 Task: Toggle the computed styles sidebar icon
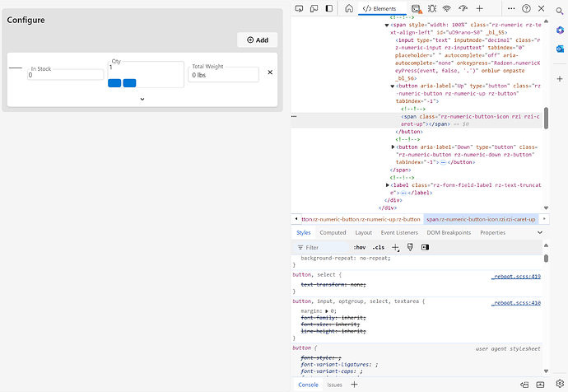pos(425,247)
